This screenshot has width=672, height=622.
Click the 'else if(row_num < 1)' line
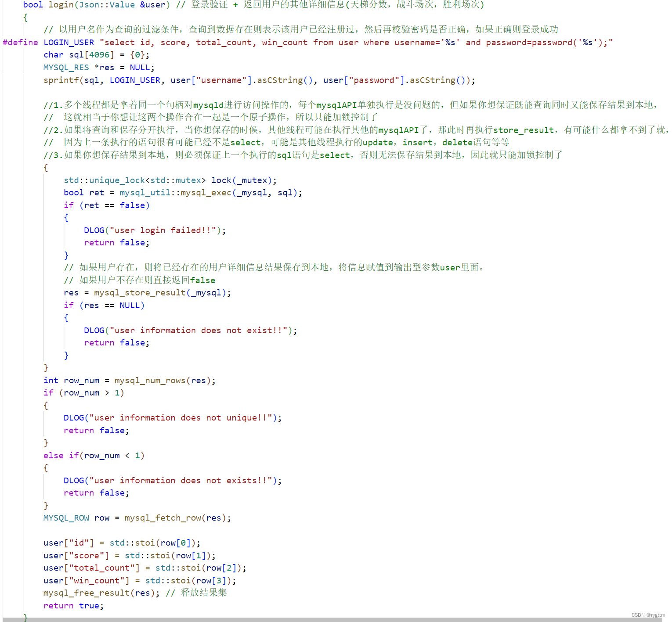click(x=94, y=456)
